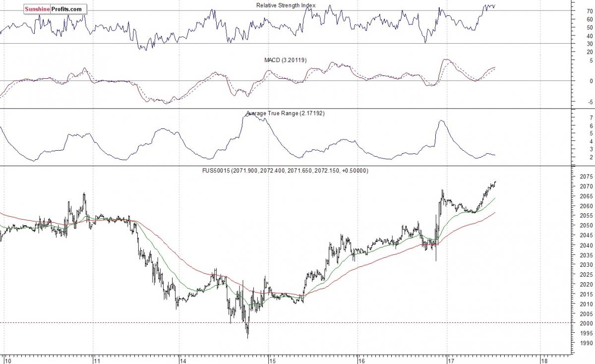Image resolution: width=595 pixels, height=364 pixels.
Task: Click the 2075 price level on the axis
Action: 586,177
